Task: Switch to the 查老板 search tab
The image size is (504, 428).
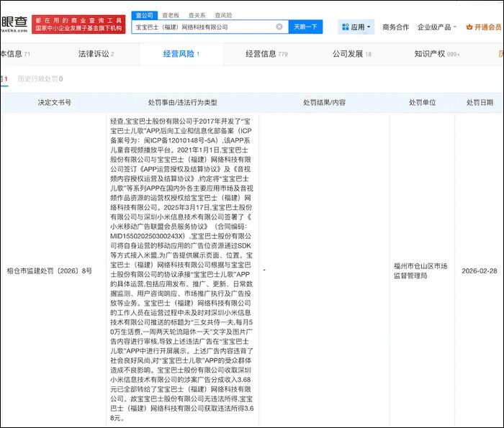Action: tap(171, 14)
